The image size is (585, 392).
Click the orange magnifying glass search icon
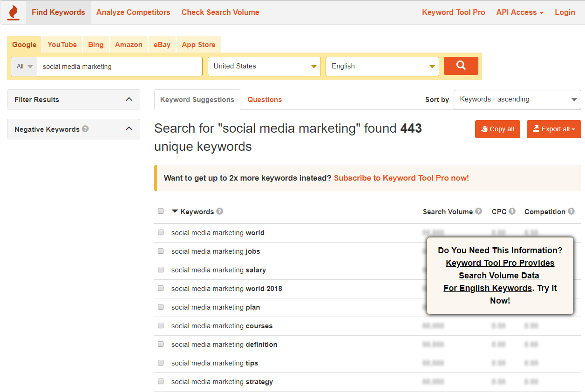pos(461,66)
